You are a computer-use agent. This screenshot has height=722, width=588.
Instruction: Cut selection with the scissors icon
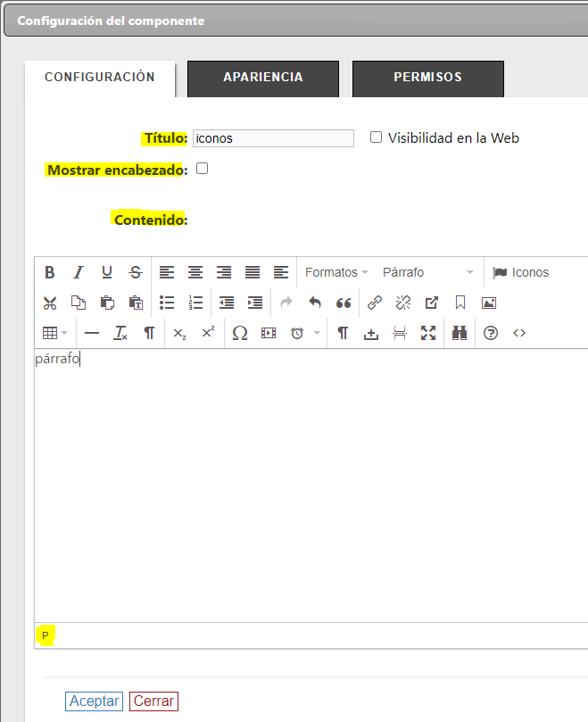[x=50, y=303]
